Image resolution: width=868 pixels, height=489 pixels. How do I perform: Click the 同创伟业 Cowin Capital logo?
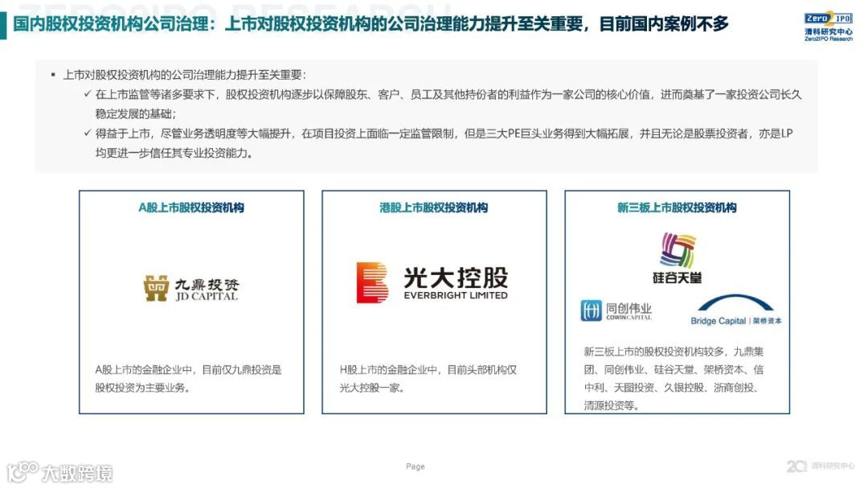point(616,310)
